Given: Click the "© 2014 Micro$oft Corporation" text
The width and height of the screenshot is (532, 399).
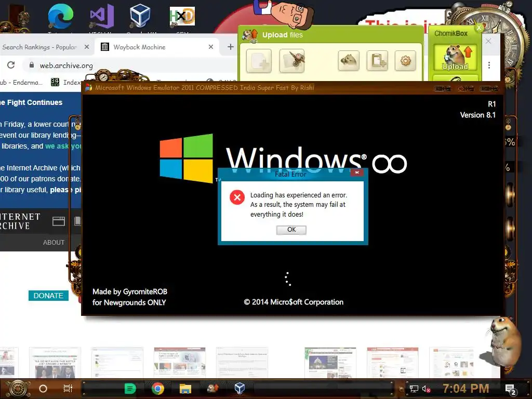Looking at the screenshot, I should pos(294,302).
